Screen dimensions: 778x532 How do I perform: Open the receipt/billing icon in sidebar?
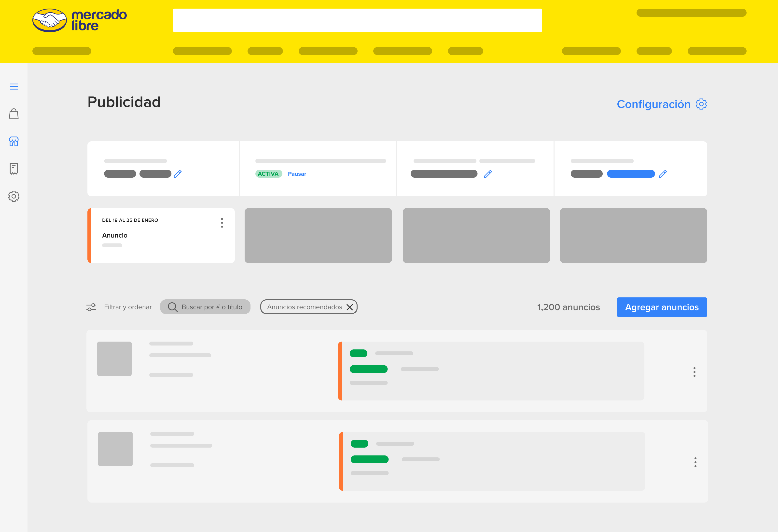[14, 169]
